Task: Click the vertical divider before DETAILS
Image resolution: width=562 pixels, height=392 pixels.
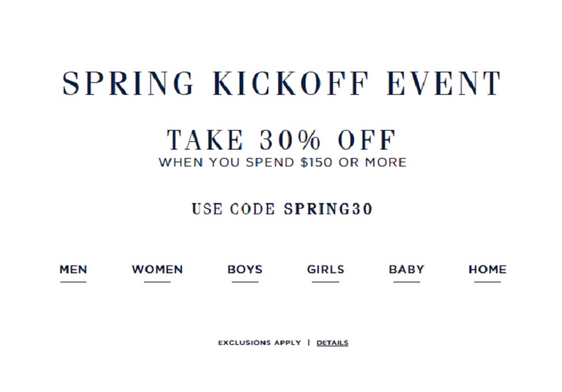Action: point(308,343)
